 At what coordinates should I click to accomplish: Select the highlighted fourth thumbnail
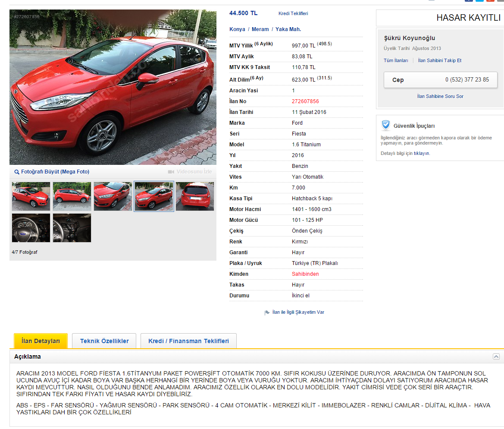[154, 196]
